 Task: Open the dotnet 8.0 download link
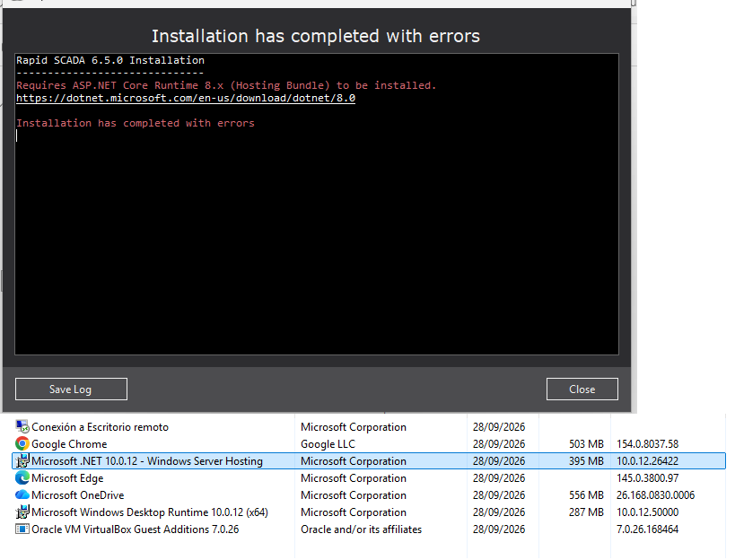point(186,98)
